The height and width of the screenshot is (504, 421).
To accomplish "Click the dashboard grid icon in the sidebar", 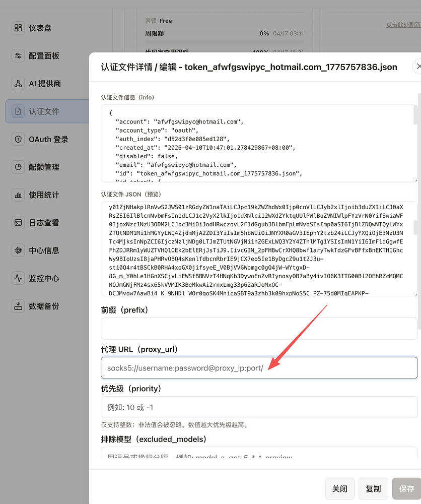I will click(x=18, y=28).
